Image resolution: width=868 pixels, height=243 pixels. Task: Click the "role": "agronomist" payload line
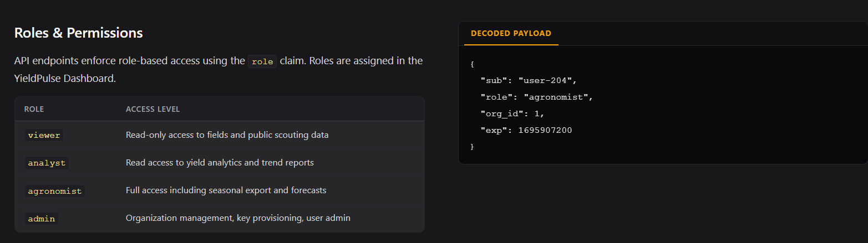[x=536, y=97]
